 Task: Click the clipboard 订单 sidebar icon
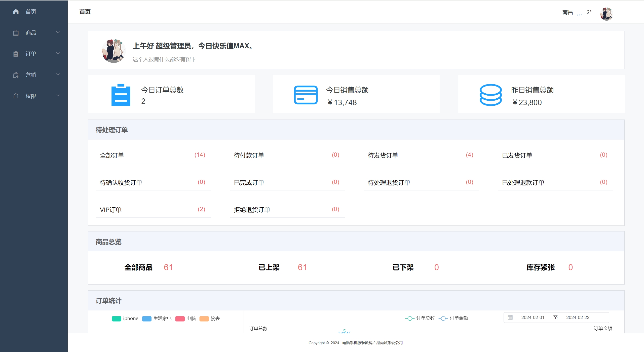pos(16,54)
